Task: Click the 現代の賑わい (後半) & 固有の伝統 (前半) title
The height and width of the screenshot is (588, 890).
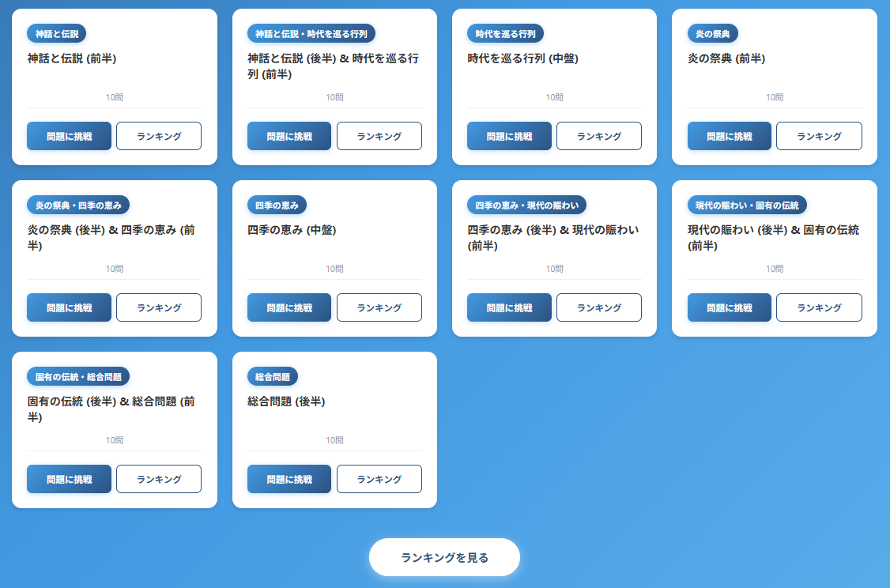Action: [x=773, y=237]
